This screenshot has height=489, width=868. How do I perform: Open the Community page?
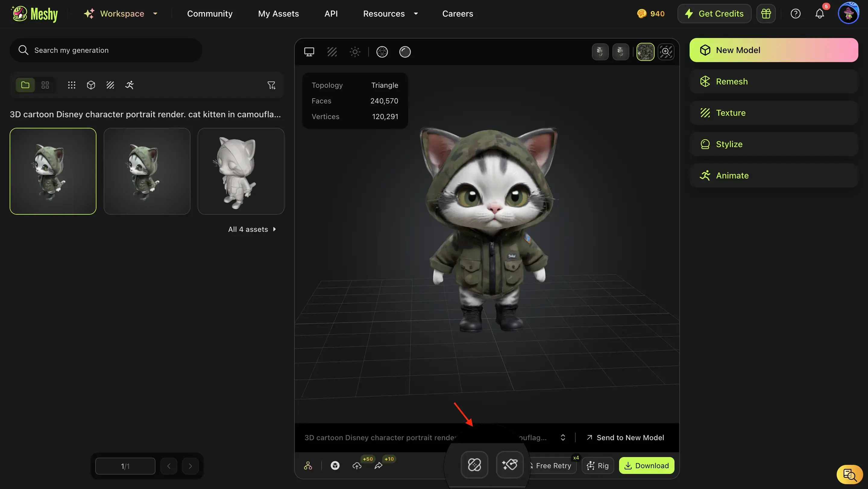click(209, 14)
